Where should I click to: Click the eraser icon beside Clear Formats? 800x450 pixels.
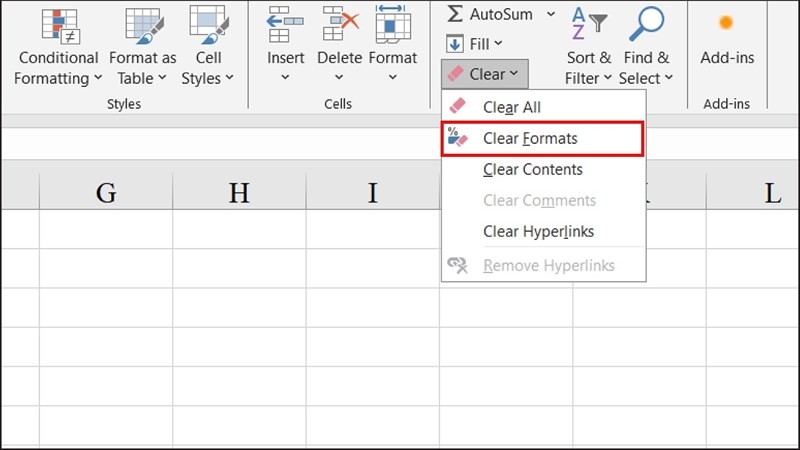457,137
